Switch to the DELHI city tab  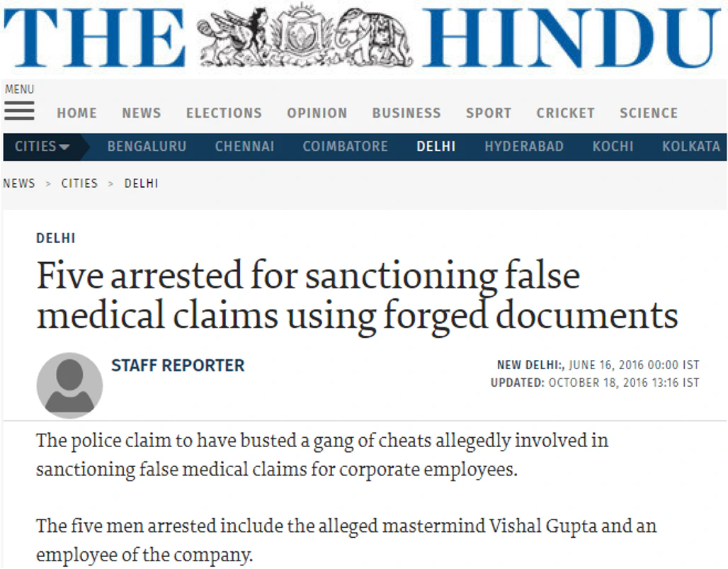(436, 146)
